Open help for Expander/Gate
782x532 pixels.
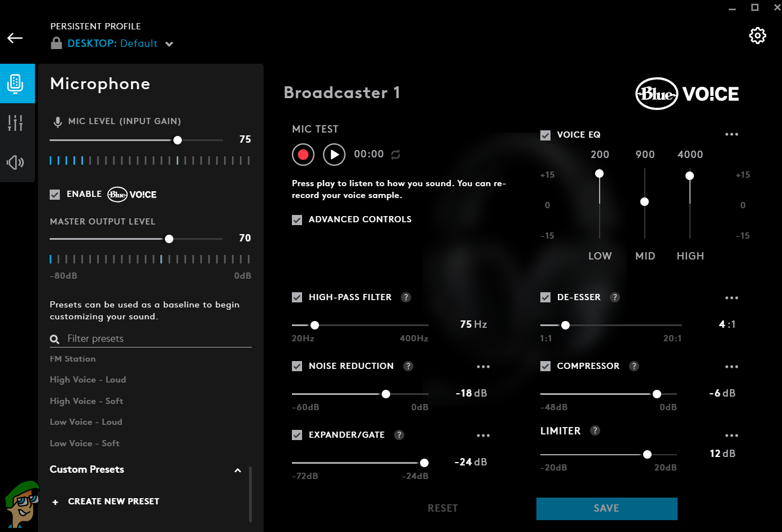(399, 435)
